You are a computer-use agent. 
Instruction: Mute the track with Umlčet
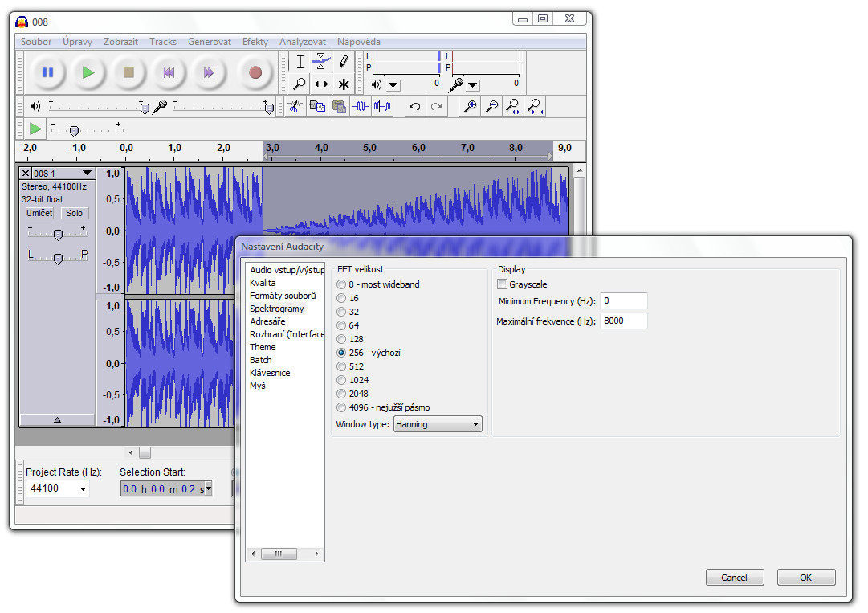click(39, 213)
